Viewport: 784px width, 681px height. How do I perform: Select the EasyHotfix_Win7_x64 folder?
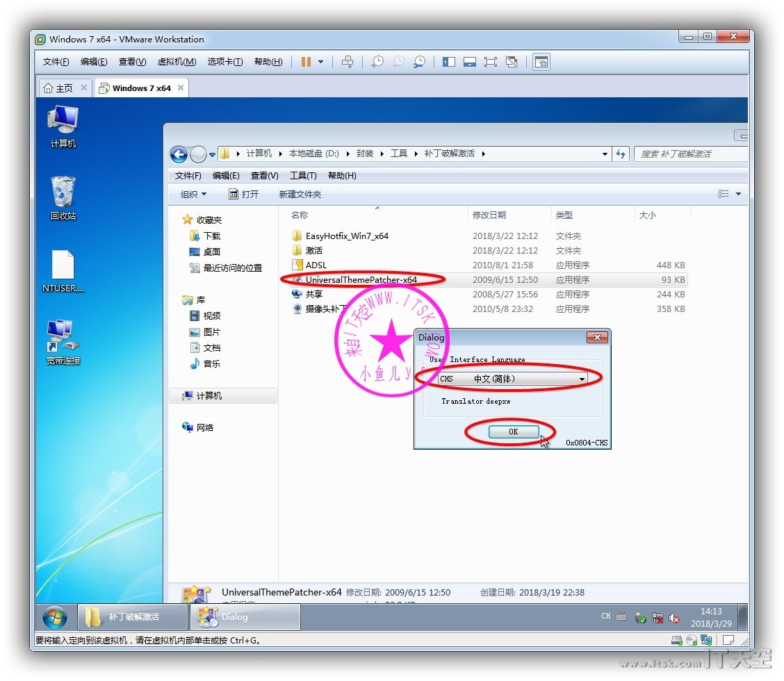pyautogui.click(x=347, y=236)
